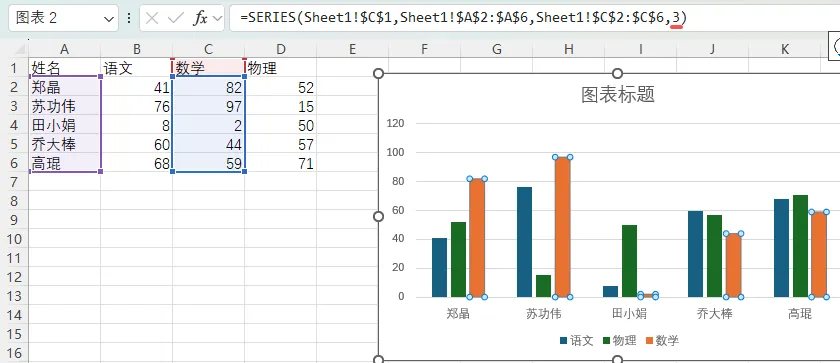Screen dimensions: 840x363
Task: Click the cancel X icon in formula bar
Action: (152, 19)
